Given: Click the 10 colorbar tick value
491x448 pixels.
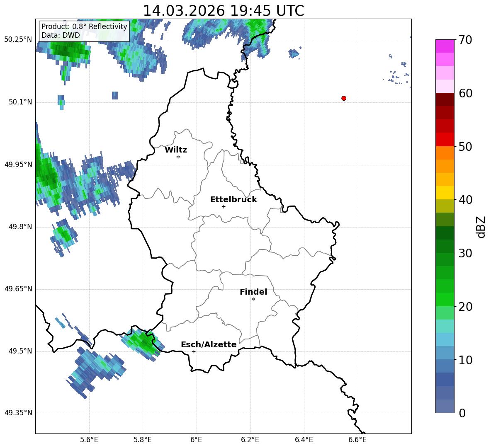Looking at the screenshot, I should (x=465, y=360).
